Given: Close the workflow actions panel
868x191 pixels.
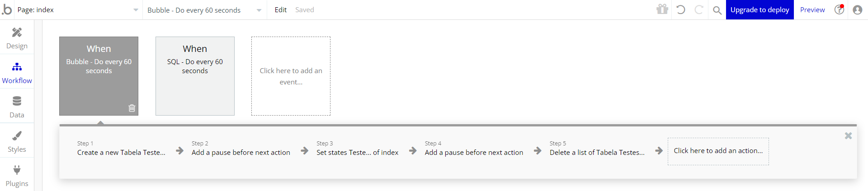Looking at the screenshot, I should (848, 135).
